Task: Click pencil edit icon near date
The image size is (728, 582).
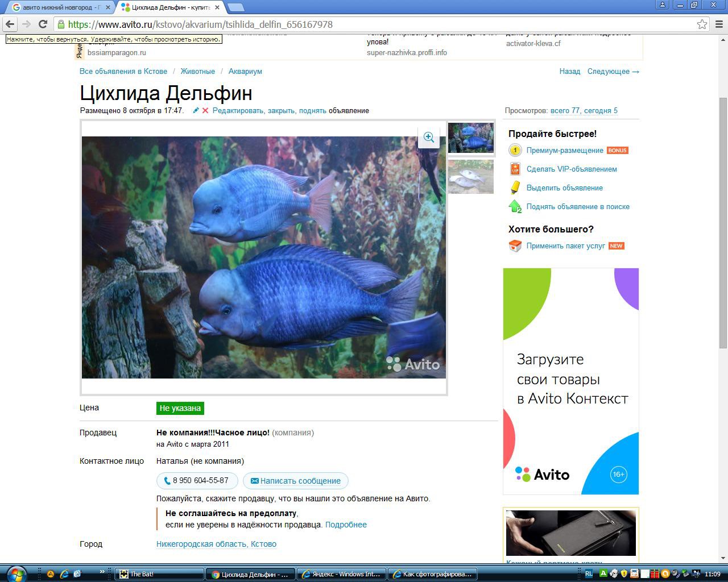Action: (x=196, y=110)
